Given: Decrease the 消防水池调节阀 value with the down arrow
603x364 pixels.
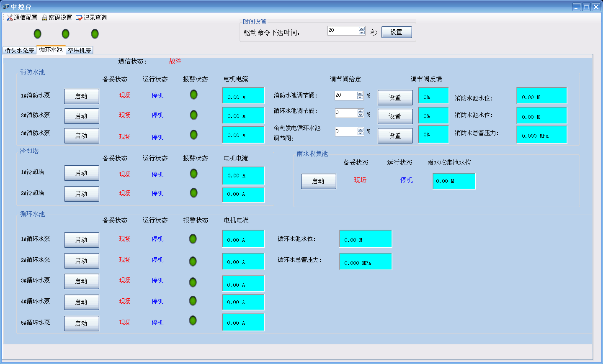Looking at the screenshot, I should tap(360, 97).
